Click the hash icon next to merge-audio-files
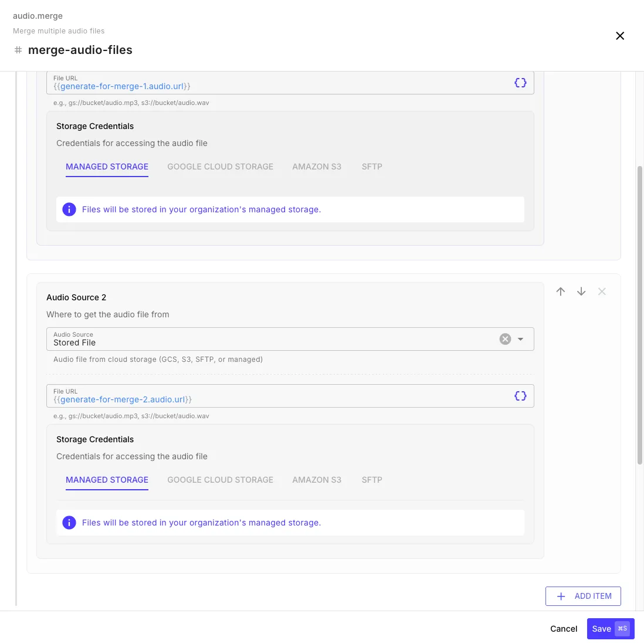The height and width of the screenshot is (644, 644). coord(18,50)
